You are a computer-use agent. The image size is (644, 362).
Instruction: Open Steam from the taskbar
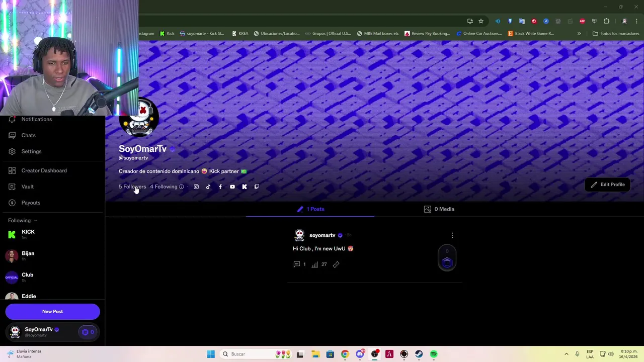pos(419,354)
